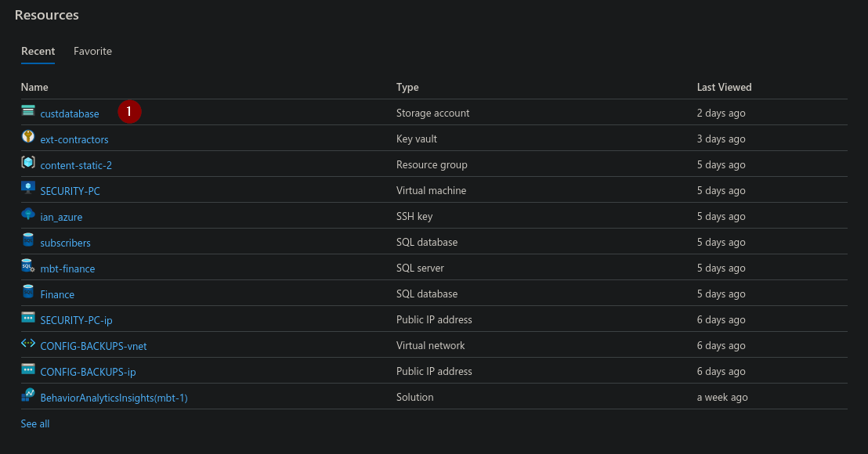The width and height of the screenshot is (868, 454).
Task: Click the Resource group icon for content-static-2
Action: pyautogui.click(x=28, y=164)
